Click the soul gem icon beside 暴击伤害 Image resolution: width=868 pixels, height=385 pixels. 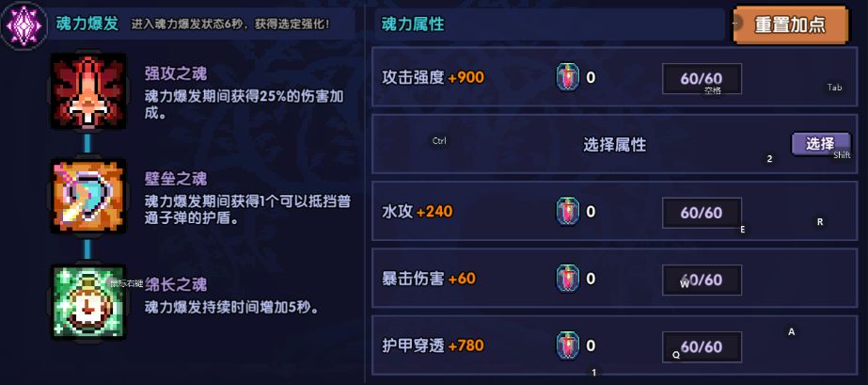(567, 279)
